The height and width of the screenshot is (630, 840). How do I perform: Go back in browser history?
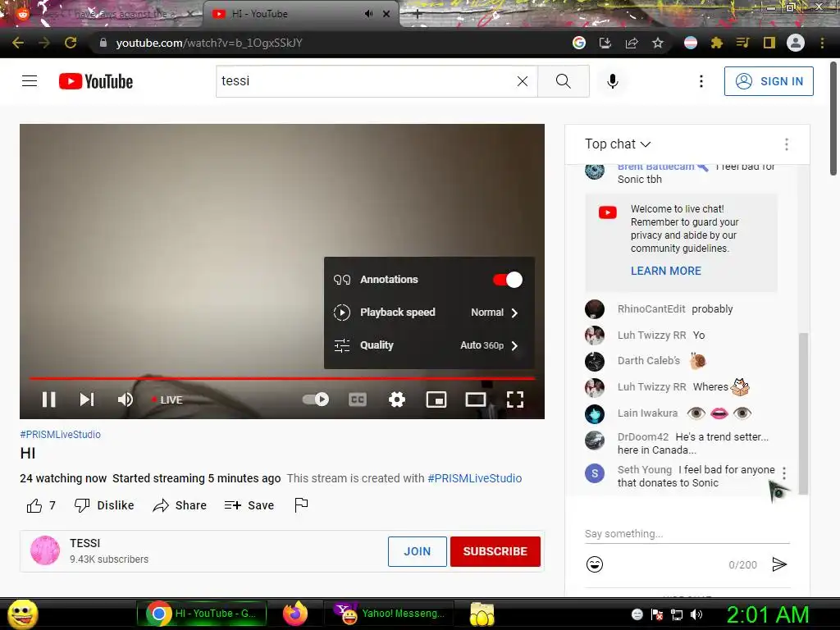(x=18, y=43)
